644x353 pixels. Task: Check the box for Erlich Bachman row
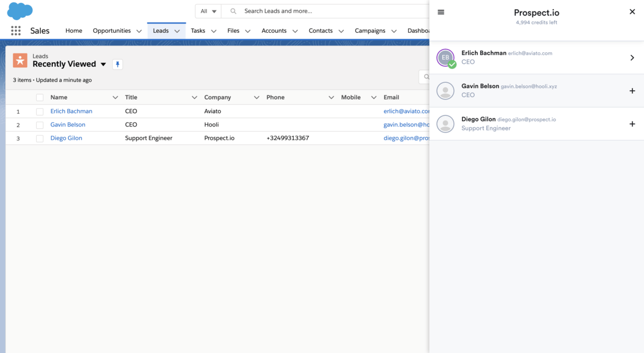[40, 112]
